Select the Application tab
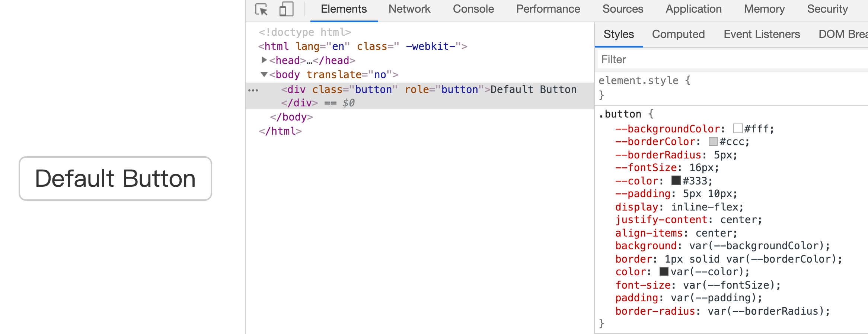 point(693,9)
